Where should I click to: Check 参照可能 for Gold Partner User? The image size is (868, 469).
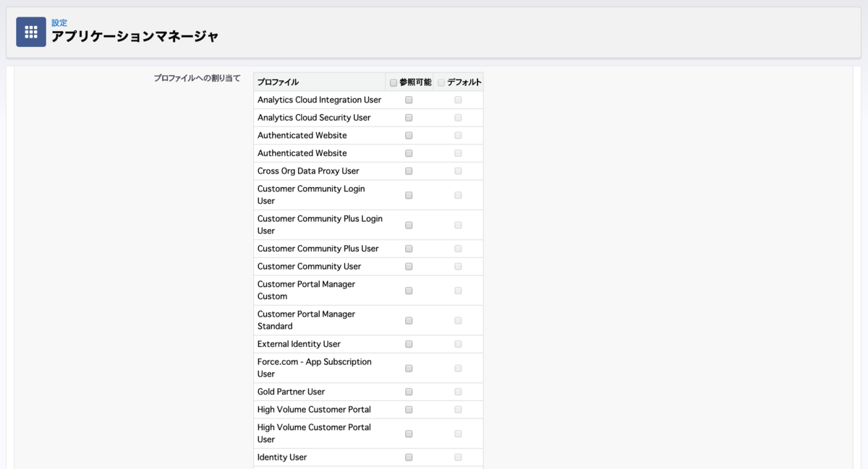point(409,392)
